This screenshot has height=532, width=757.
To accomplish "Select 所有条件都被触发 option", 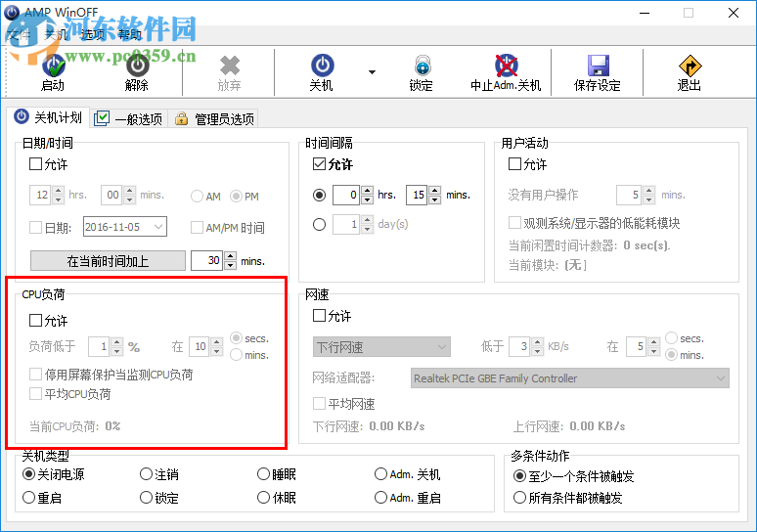I will tap(519, 497).
